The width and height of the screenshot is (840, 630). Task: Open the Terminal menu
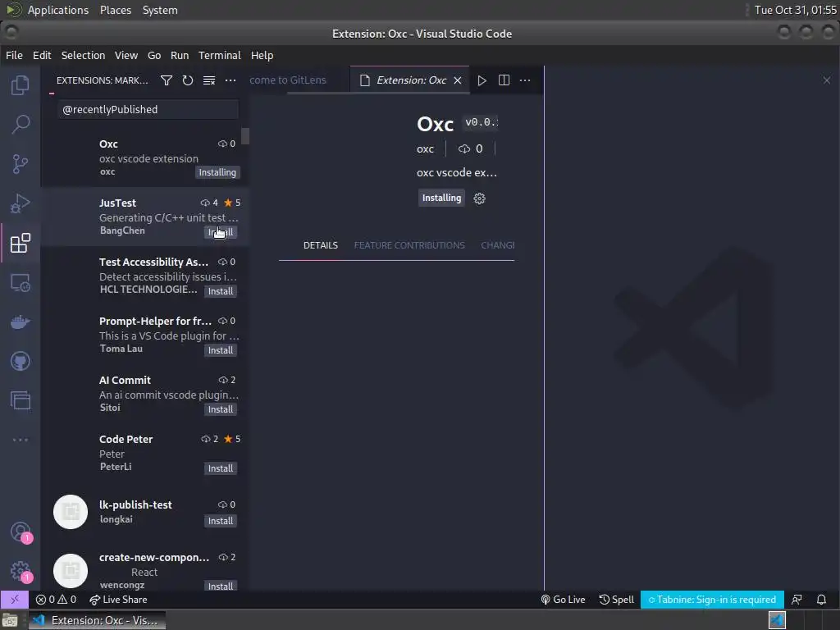pyautogui.click(x=220, y=55)
